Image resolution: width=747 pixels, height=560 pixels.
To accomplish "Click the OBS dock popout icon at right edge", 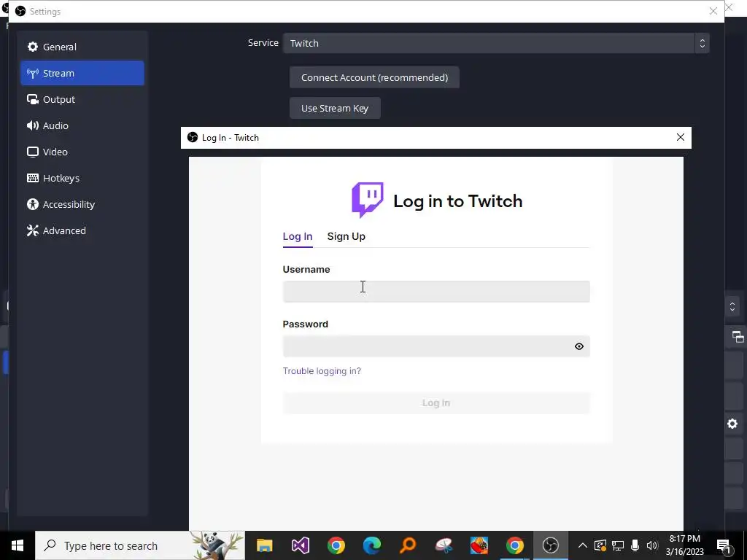I will point(738,337).
